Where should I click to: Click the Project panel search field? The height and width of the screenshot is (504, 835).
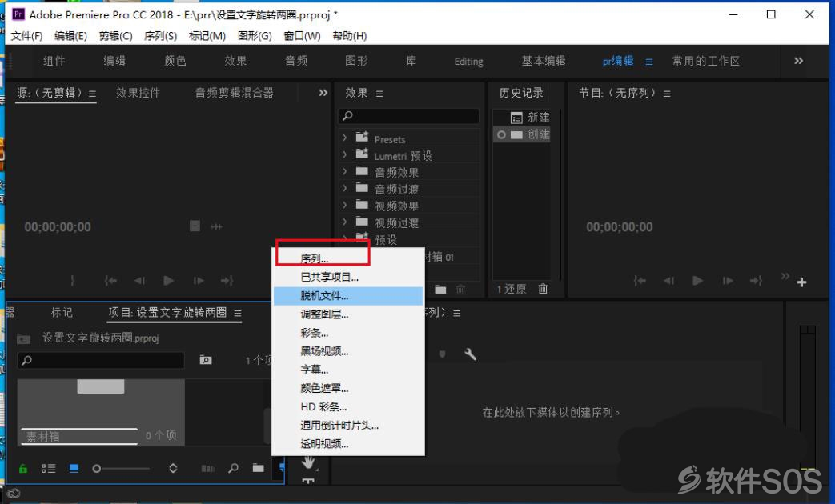101,360
